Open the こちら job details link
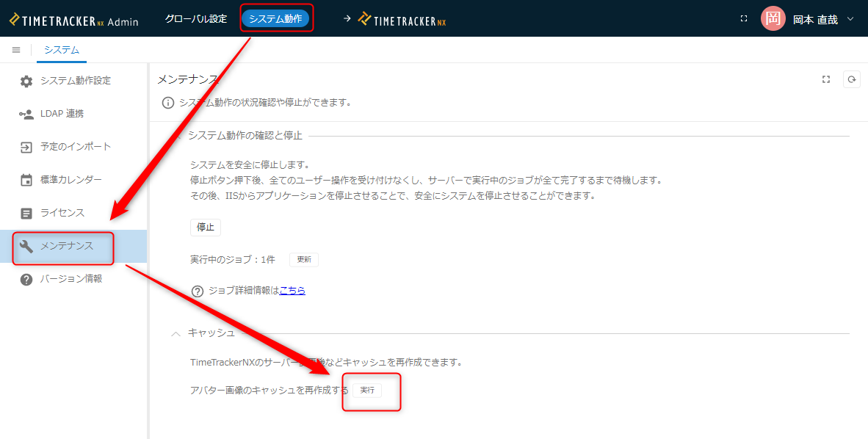Viewport: 868px width, 439px height. coord(292,291)
